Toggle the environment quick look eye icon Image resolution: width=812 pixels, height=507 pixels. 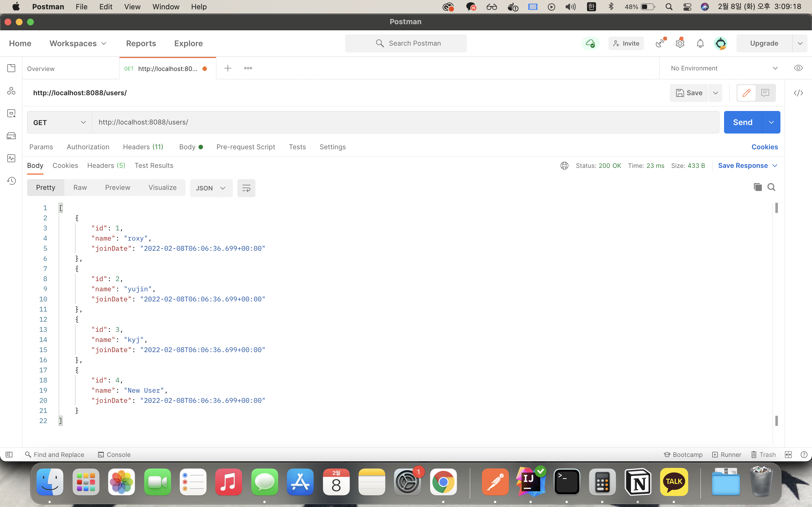click(x=798, y=68)
